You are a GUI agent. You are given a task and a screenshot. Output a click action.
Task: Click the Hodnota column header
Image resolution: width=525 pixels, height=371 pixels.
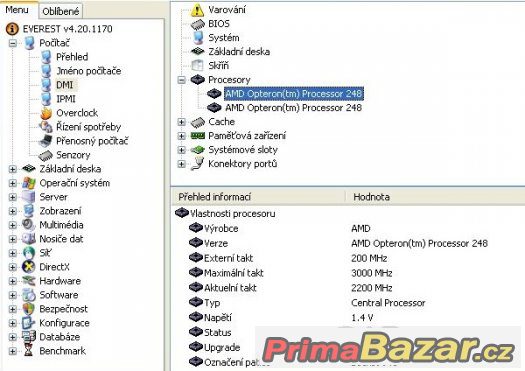pos(436,197)
